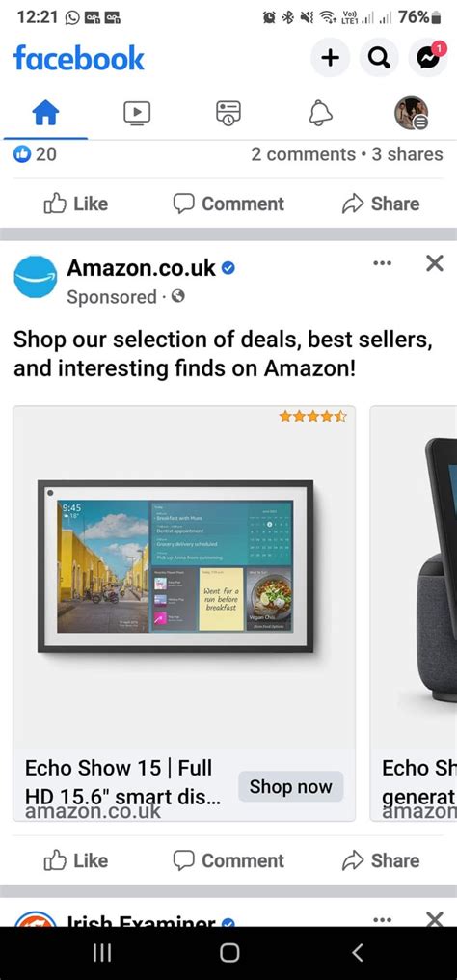This screenshot has height=980, width=457.
Task: Open Messenger chat icon
Action: pos(428,58)
